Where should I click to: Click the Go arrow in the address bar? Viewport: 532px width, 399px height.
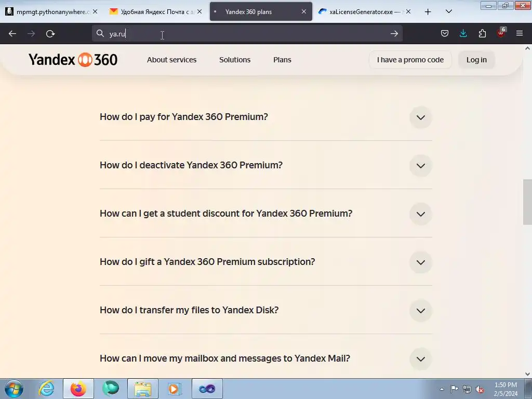394,34
